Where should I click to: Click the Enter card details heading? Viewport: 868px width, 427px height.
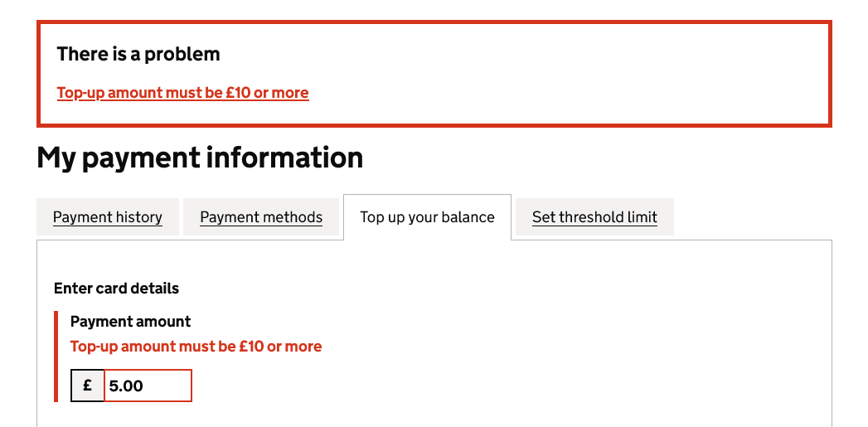pos(116,289)
